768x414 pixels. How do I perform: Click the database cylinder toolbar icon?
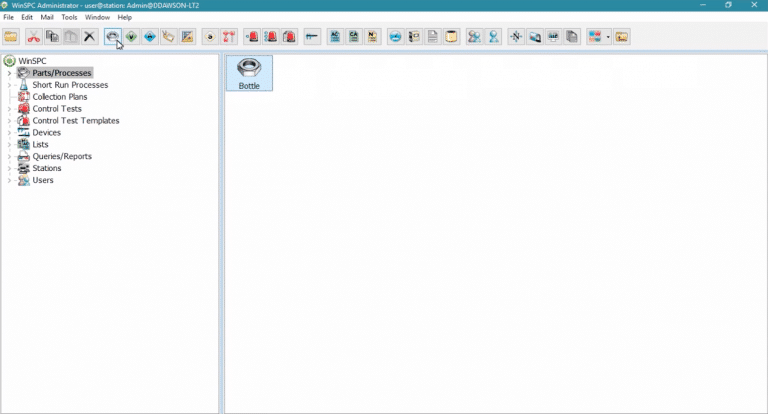(451, 37)
